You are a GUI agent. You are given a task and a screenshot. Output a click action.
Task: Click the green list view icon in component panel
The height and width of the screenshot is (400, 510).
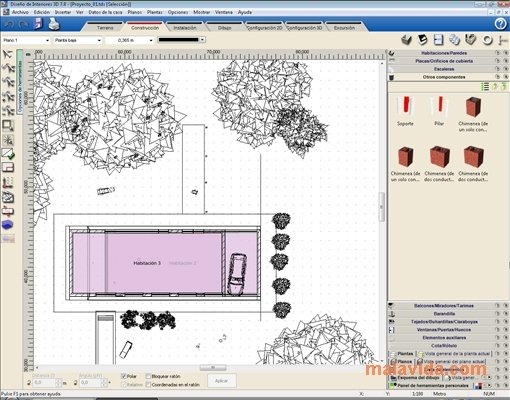pos(485,87)
